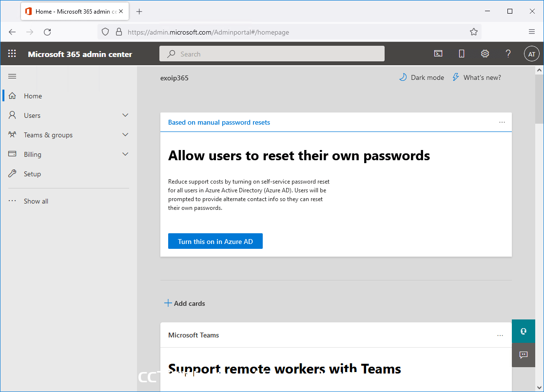The height and width of the screenshot is (392, 544).
Task: Click the Add cards button
Action: tap(185, 303)
